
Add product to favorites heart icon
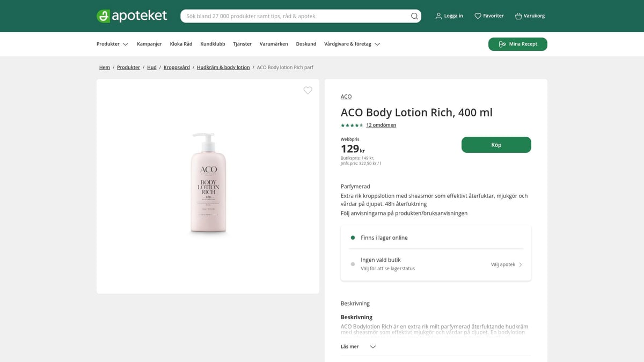click(308, 91)
